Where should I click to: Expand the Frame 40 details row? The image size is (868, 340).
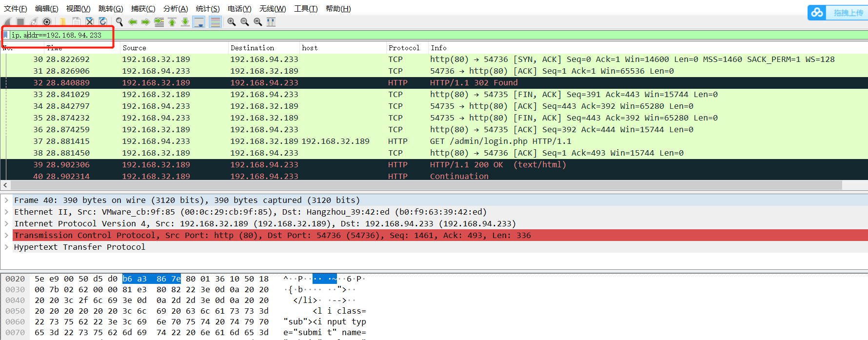(6, 200)
